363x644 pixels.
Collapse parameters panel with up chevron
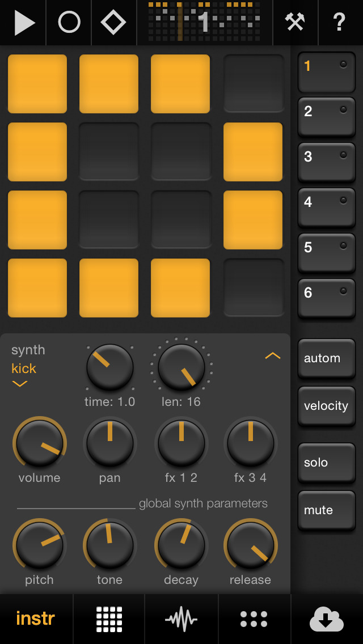(273, 355)
